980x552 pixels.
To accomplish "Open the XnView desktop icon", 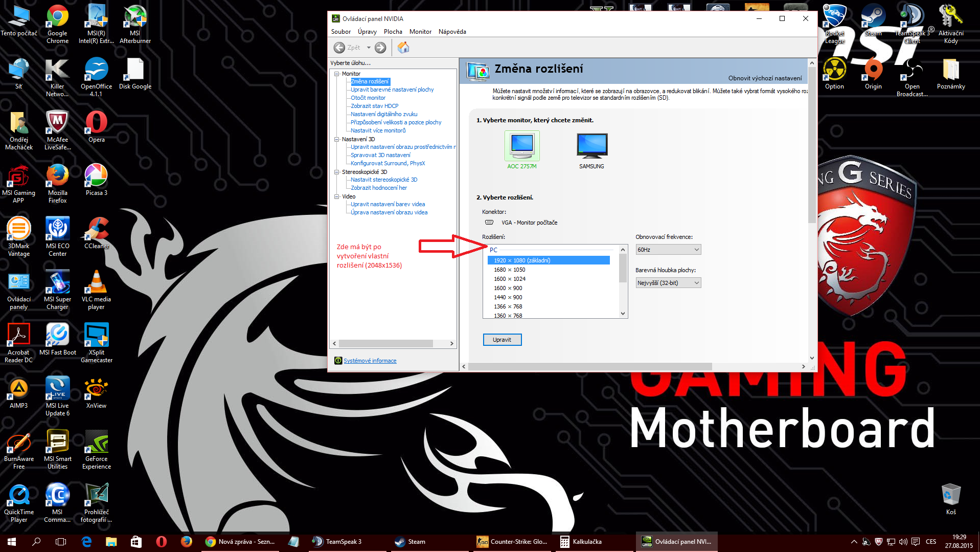I will (x=96, y=392).
